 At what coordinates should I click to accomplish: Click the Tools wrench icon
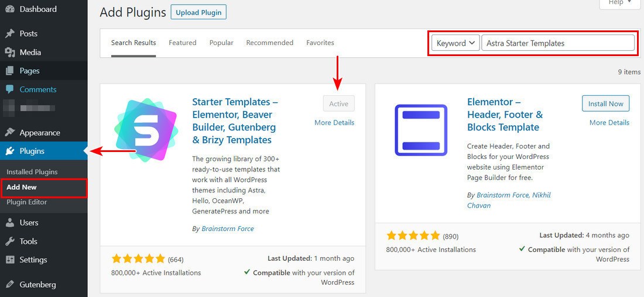[x=10, y=241]
